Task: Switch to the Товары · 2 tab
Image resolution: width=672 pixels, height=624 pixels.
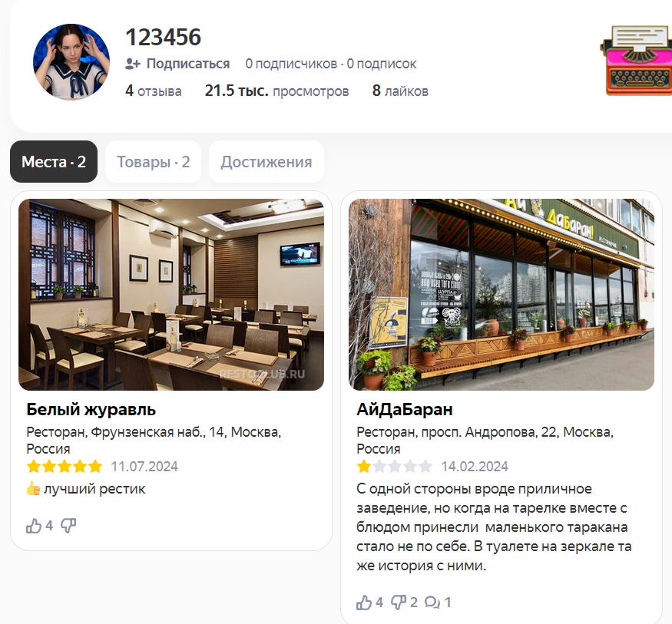Action: click(x=153, y=162)
